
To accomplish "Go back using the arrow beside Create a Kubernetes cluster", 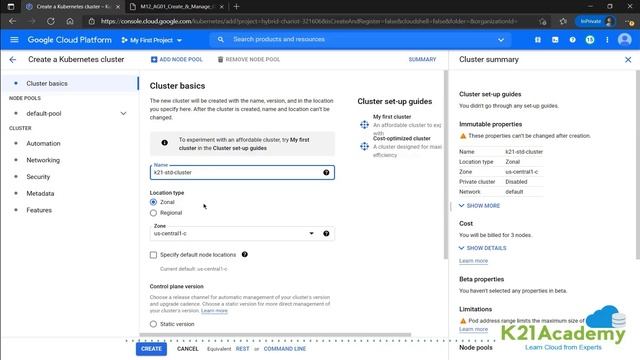I will pos(13,60).
